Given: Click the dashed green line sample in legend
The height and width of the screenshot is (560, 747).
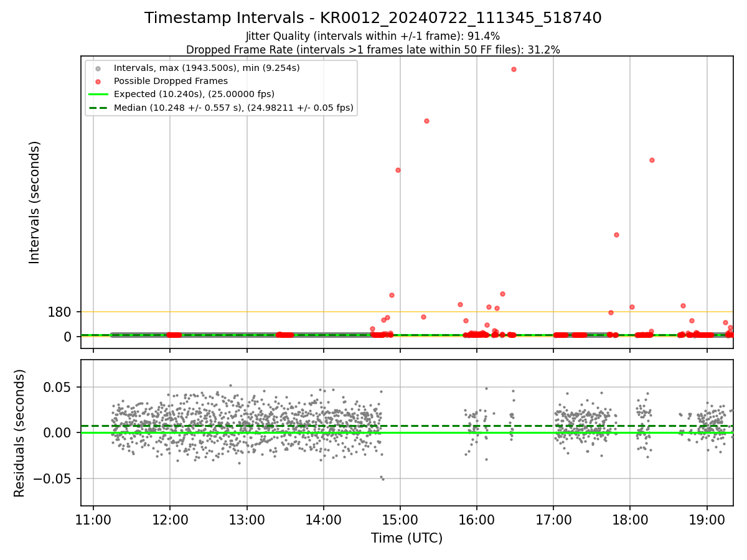Looking at the screenshot, I should pyautogui.click(x=98, y=108).
